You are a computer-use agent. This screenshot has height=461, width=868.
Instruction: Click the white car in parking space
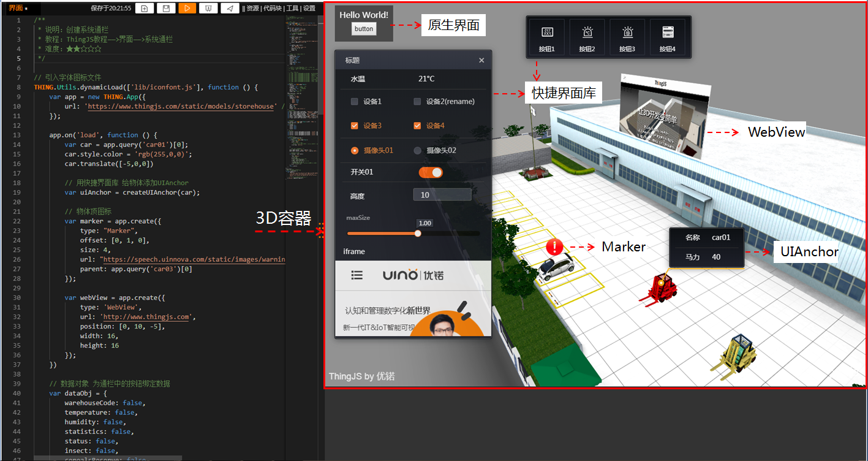[556, 267]
